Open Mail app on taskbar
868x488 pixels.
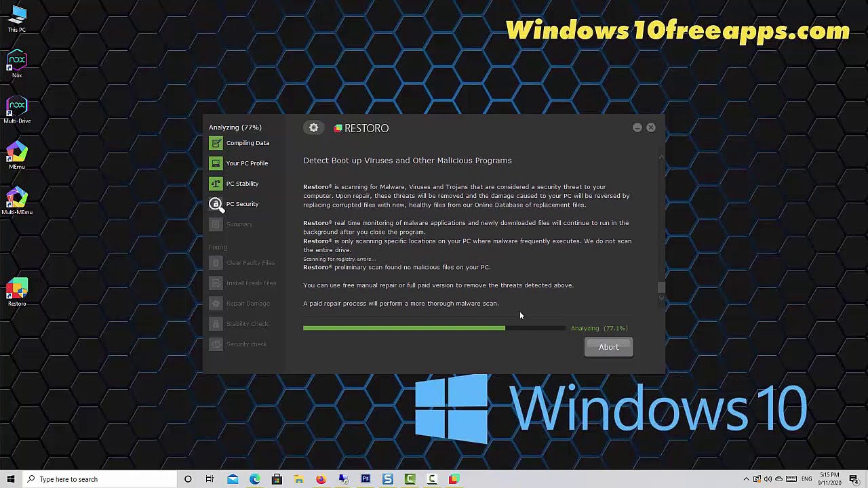point(233,479)
